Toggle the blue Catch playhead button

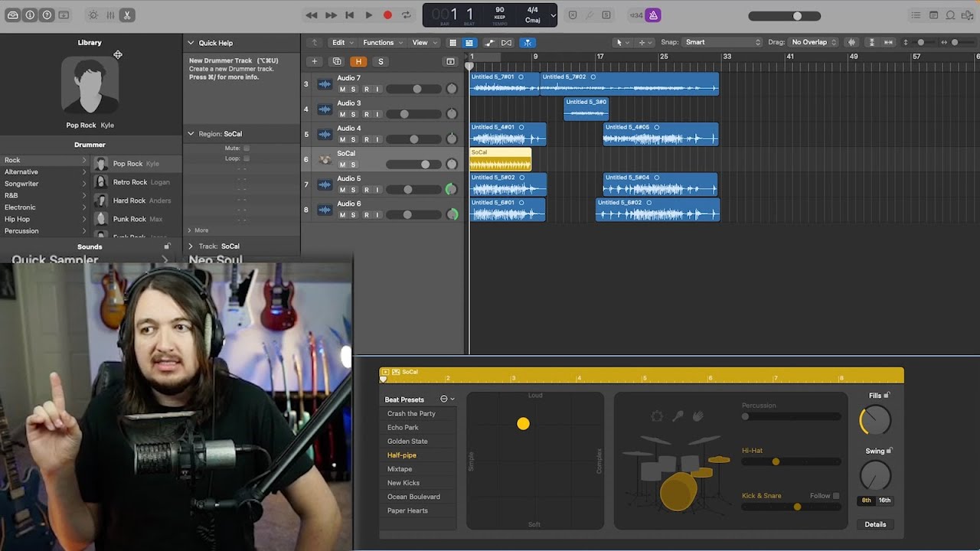pos(528,42)
